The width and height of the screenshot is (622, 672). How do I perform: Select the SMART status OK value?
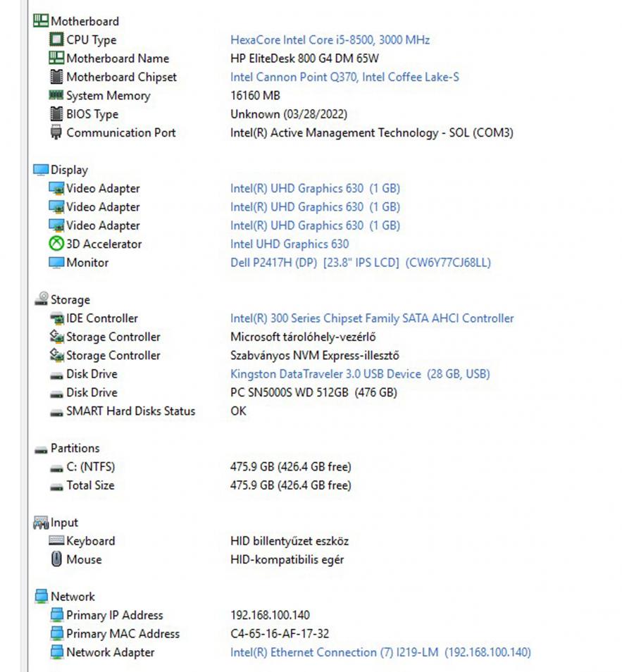tap(238, 411)
